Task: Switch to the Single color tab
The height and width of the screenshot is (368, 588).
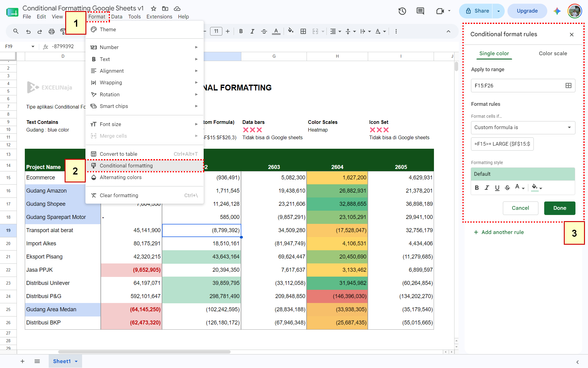Action: tap(494, 53)
